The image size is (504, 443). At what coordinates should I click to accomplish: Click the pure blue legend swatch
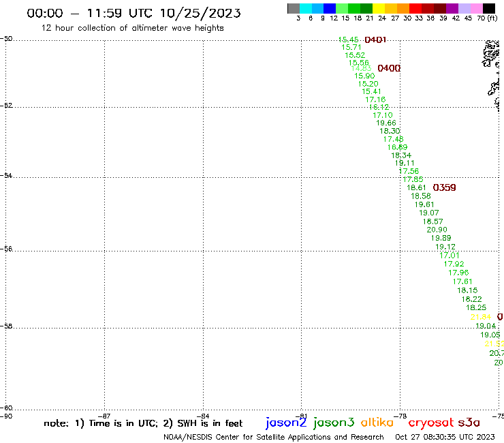[x=330, y=8]
